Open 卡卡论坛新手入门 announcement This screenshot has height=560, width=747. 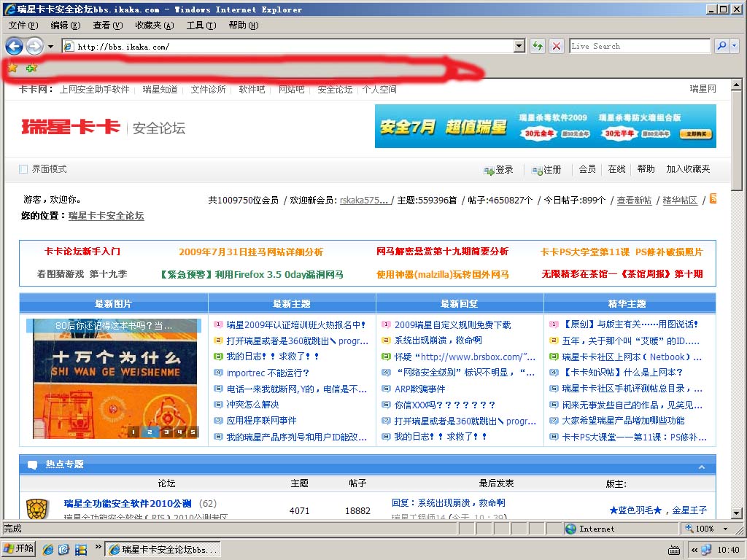coord(82,252)
